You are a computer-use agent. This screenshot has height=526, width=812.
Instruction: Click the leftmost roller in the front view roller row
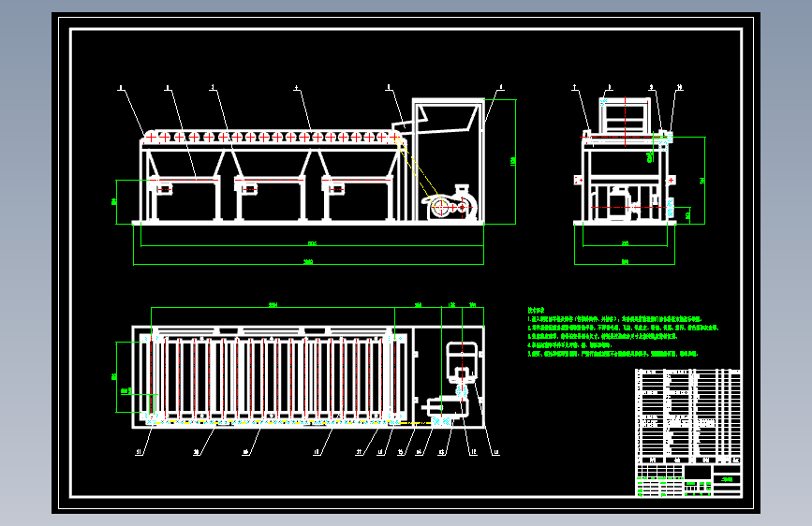[x=150, y=138]
